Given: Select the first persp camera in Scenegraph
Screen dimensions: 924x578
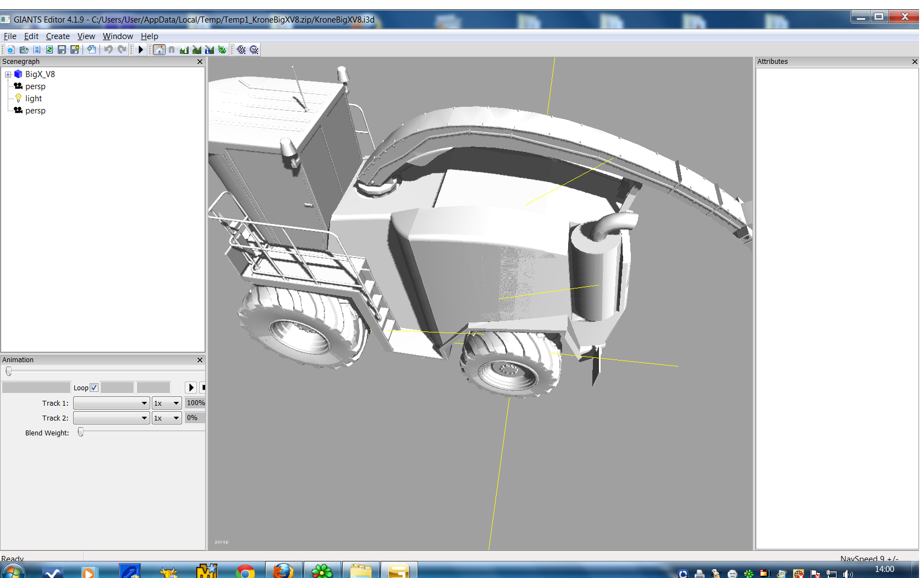Looking at the screenshot, I should (35, 86).
